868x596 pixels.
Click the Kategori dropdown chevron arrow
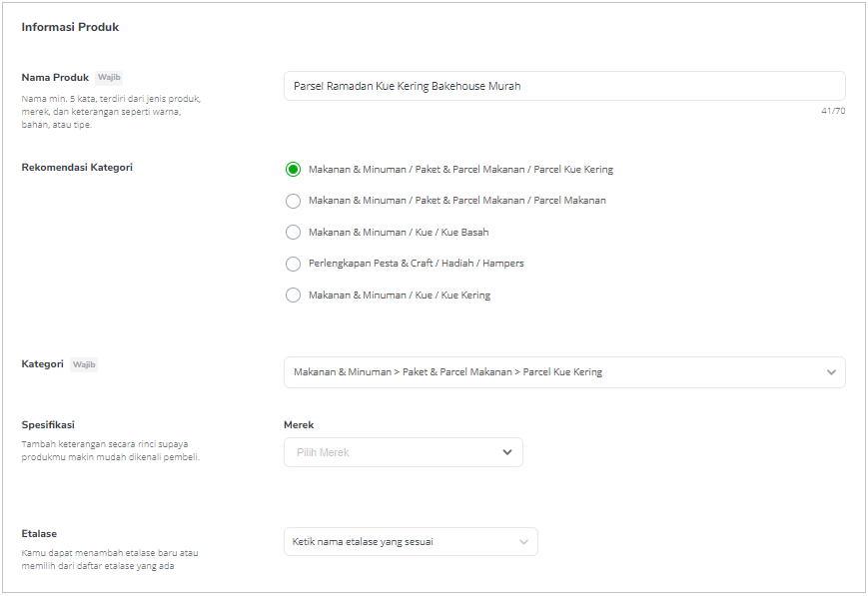831,372
